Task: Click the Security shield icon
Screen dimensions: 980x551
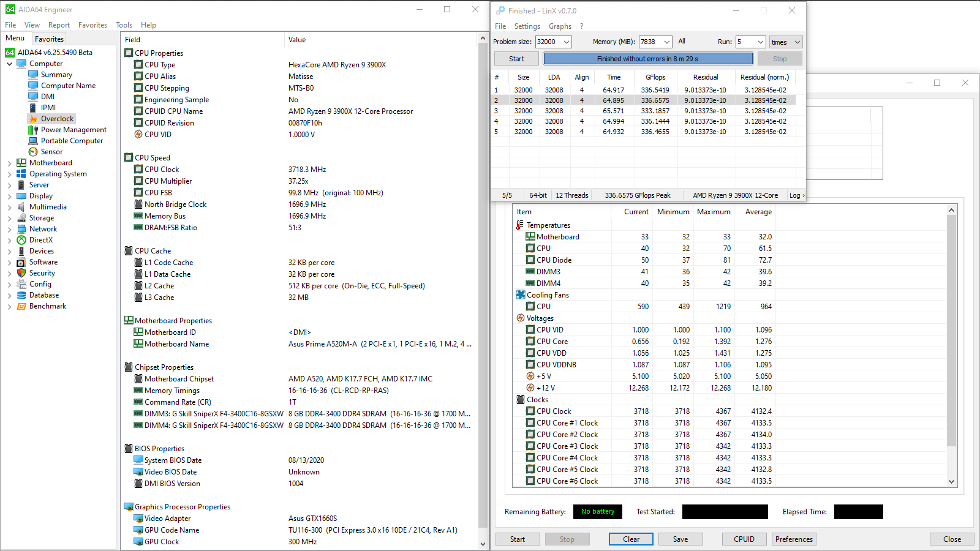Action: click(21, 273)
